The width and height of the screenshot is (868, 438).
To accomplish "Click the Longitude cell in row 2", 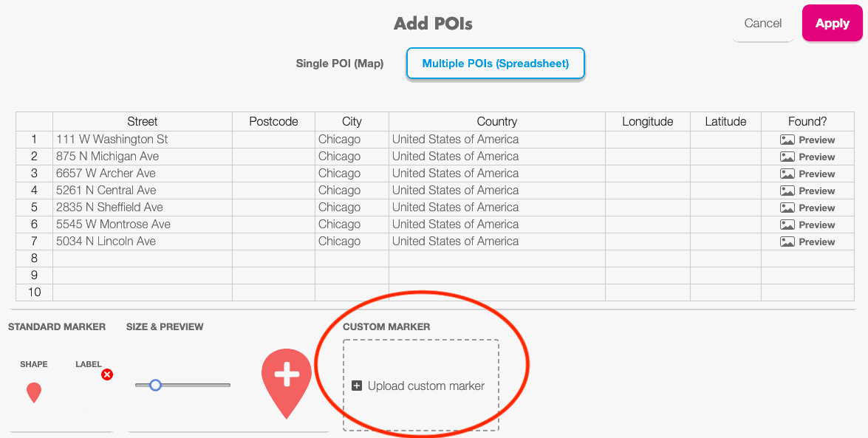I will point(647,157).
